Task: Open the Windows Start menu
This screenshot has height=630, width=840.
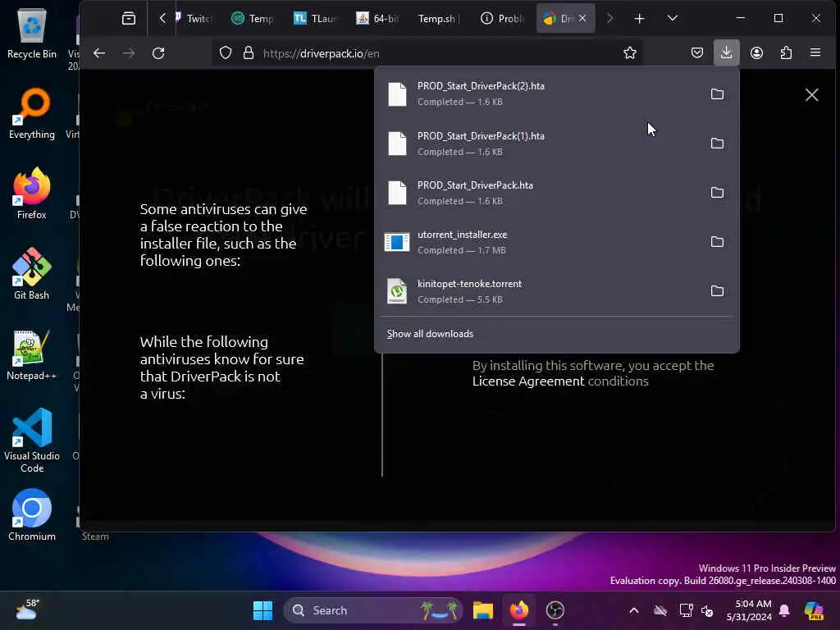Action: click(262, 610)
